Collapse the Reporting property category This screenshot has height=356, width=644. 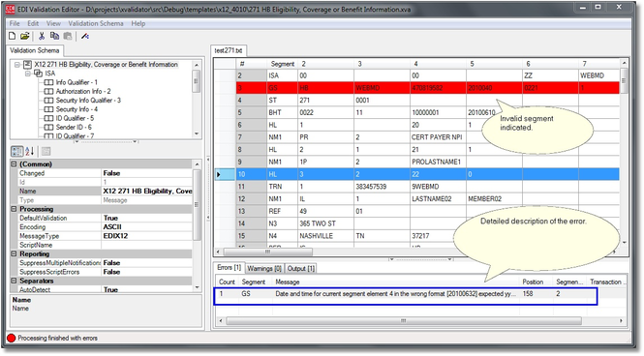click(x=14, y=254)
